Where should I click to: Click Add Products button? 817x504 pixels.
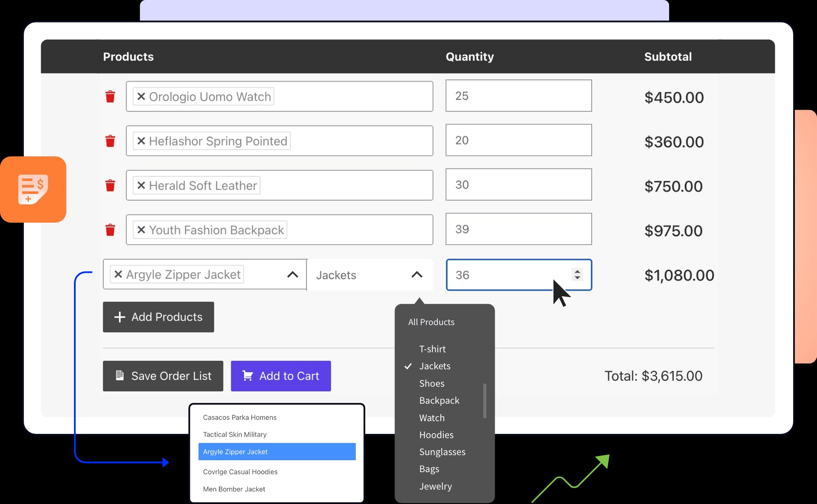pos(158,317)
